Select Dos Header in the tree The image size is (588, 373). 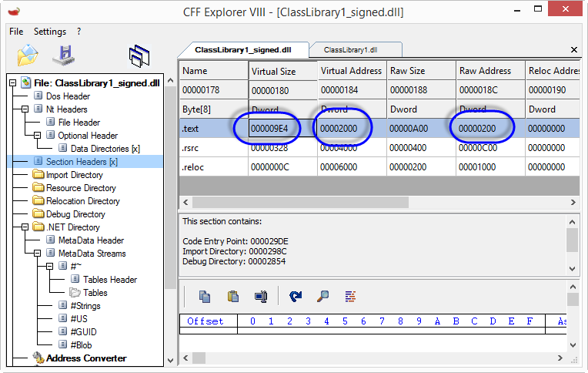68,96
